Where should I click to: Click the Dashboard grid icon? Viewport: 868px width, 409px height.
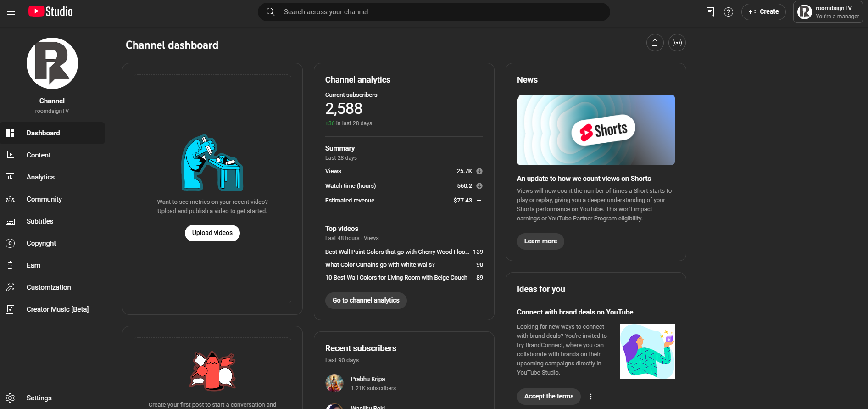click(10, 133)
